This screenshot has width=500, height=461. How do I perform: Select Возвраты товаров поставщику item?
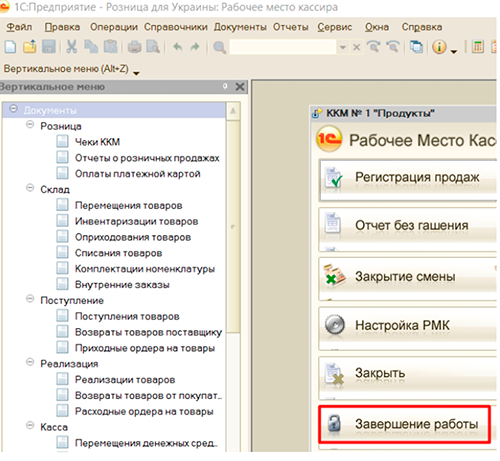tap(148, 332)
